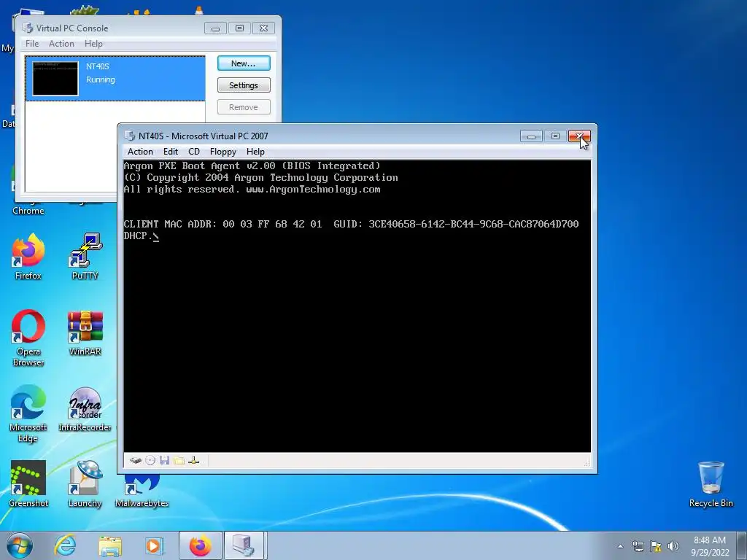Open the File menu in Virtual PC Console

point(32,43)
